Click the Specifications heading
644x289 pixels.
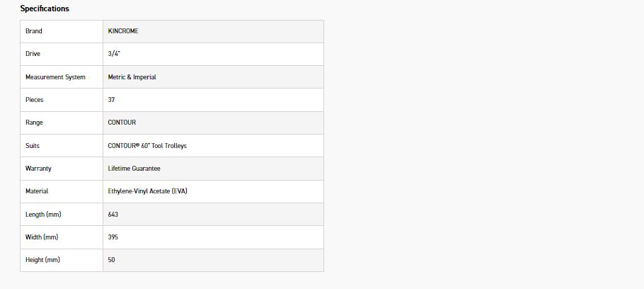click(x=45, y=8)
